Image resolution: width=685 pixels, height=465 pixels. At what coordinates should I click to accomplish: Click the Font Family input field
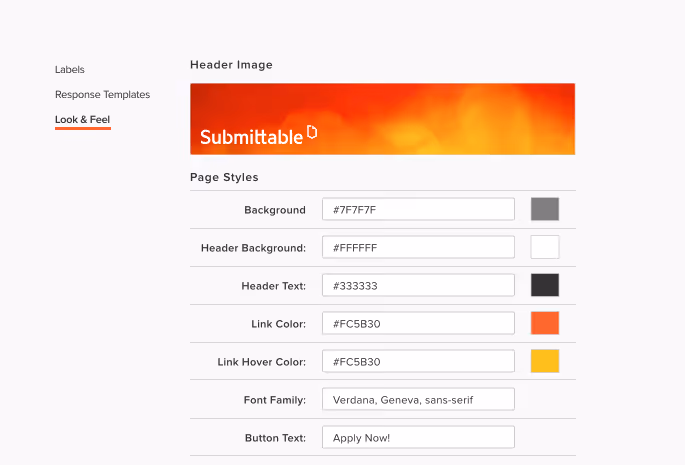pos(418,399)
